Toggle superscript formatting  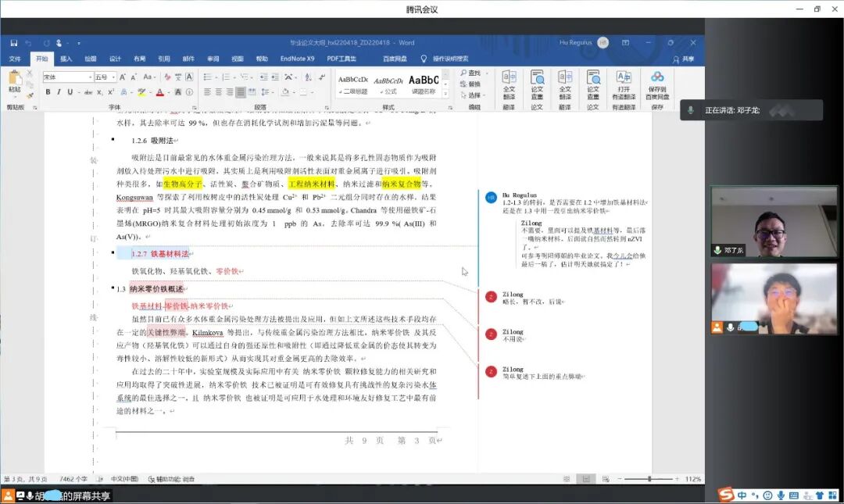pos(111,92)
